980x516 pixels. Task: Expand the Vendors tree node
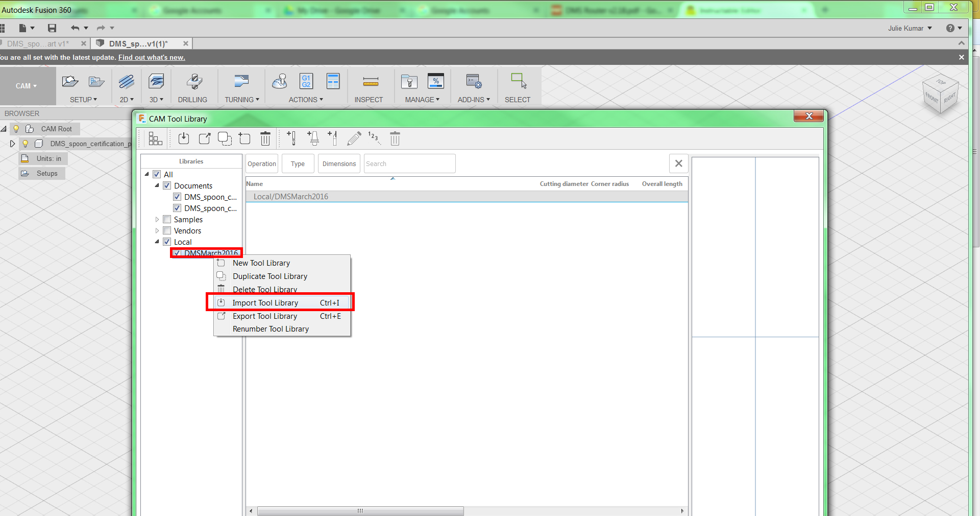click(x=157, y=230)
